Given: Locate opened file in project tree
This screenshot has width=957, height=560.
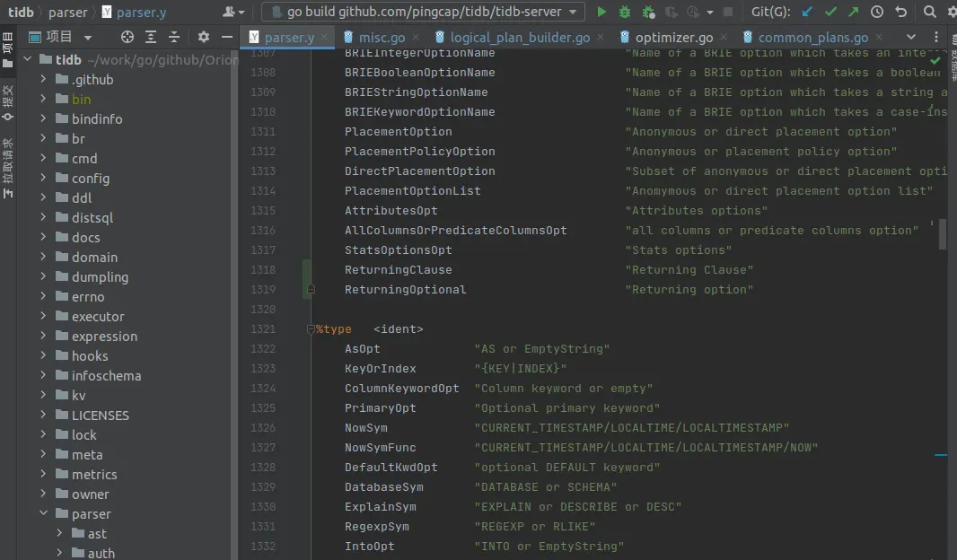Looking at the screenshot, I should (127, 37).
